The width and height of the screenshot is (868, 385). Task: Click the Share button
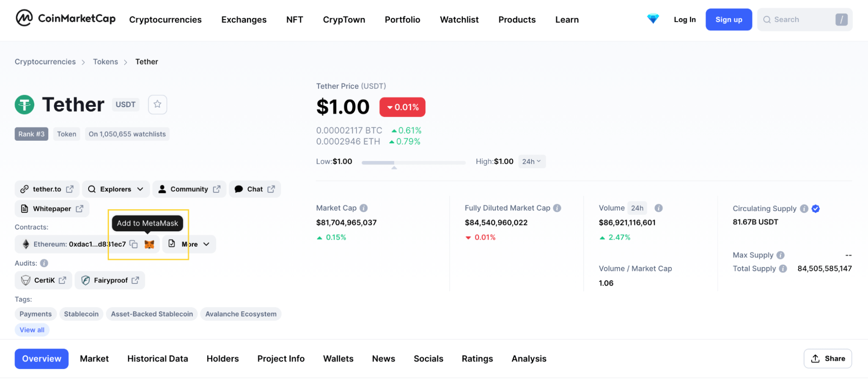pyautogui.click(x=827, y=359)
